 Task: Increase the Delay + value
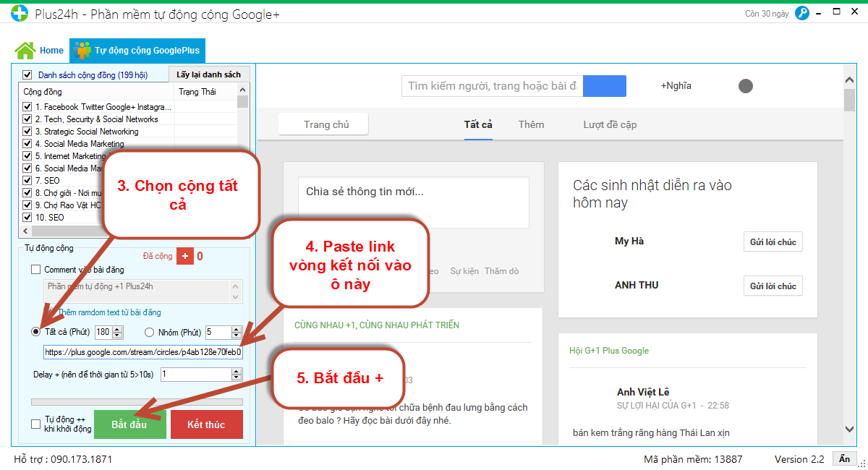click(x=237, y=371)
